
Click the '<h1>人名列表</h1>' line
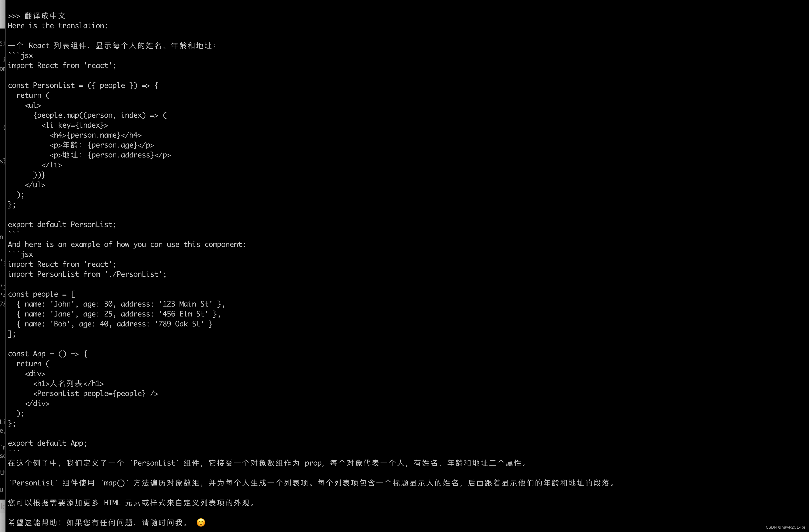point(68,384)
